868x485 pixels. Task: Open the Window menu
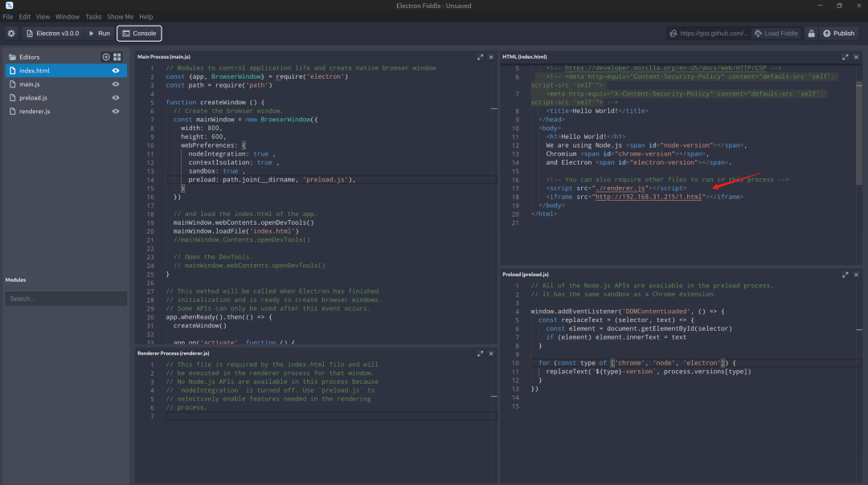[x=68, y=16]
